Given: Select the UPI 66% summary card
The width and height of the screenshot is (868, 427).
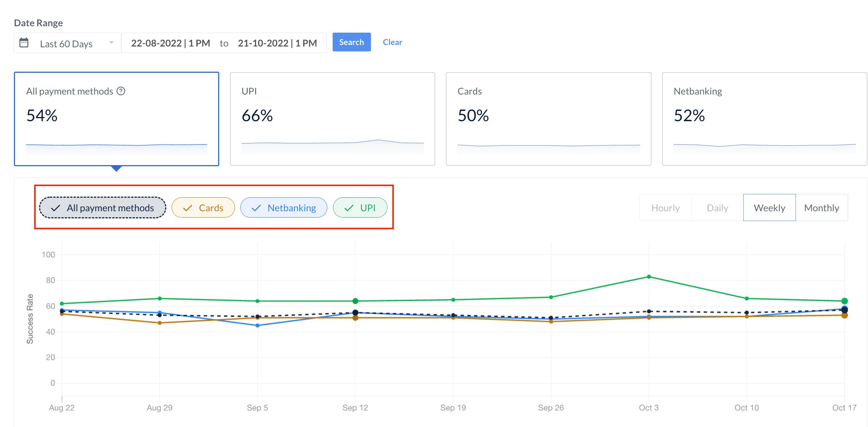Looking at the screenshot, I should point(332,119).
